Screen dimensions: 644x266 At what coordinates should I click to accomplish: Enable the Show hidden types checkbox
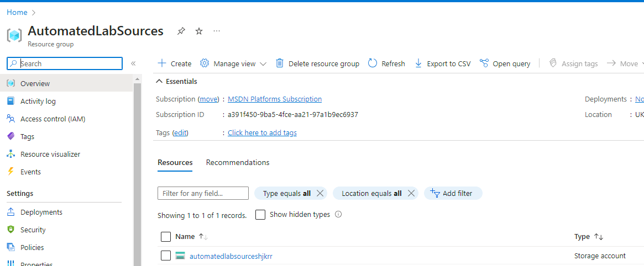pos(260,215)
